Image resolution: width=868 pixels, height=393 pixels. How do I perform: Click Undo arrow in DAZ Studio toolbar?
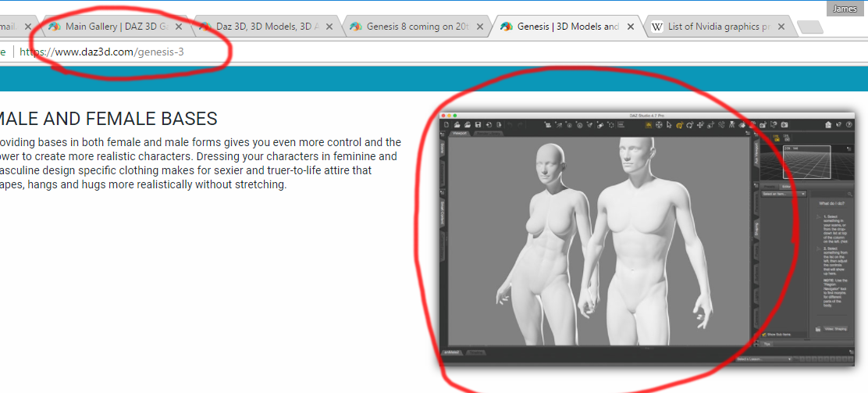(x=509, y=125)
